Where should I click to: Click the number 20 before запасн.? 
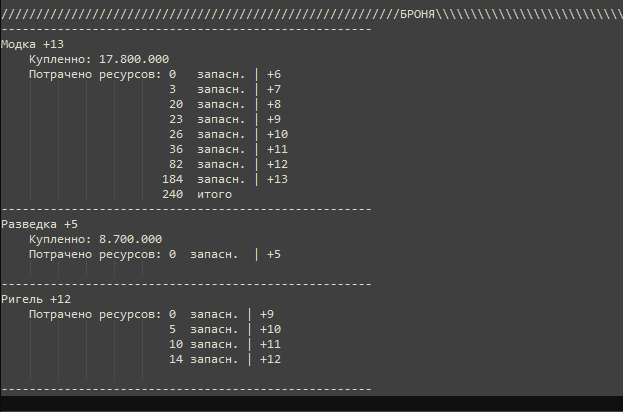[x=176, y=104]
